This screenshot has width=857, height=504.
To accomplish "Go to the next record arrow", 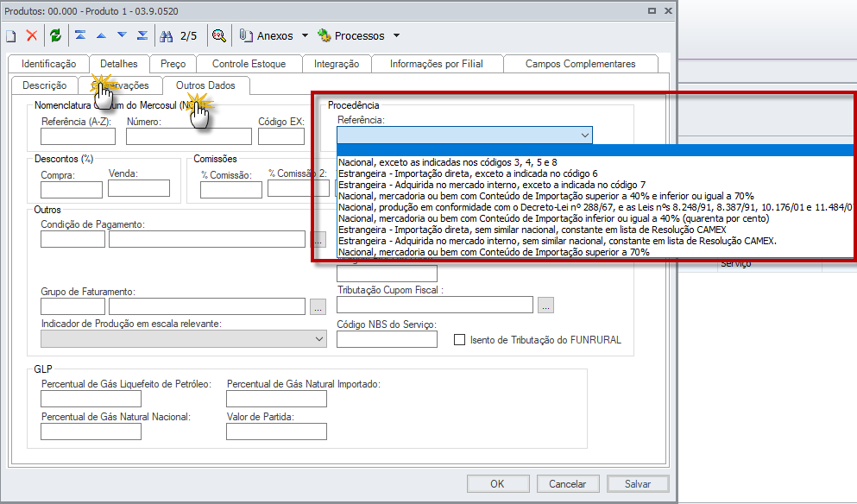I will pos(122,35).
